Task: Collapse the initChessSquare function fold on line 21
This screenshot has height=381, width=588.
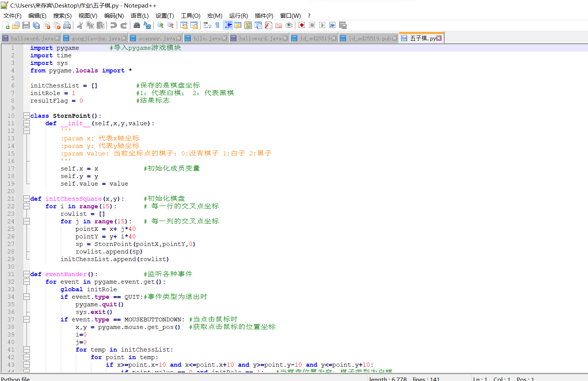Action: tap(26, 199)
